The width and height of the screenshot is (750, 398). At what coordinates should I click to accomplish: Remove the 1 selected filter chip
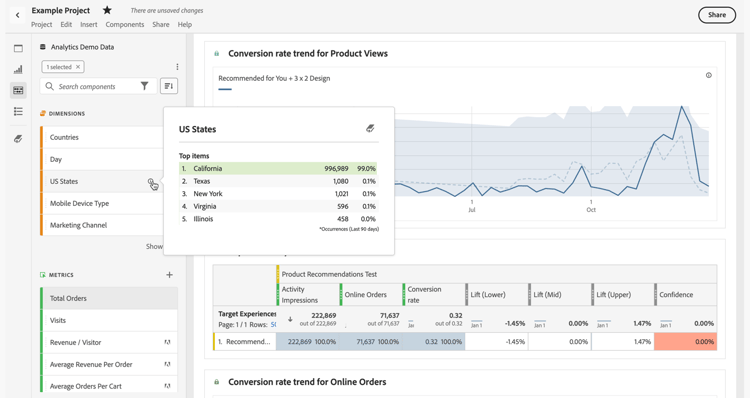point(78,67)
